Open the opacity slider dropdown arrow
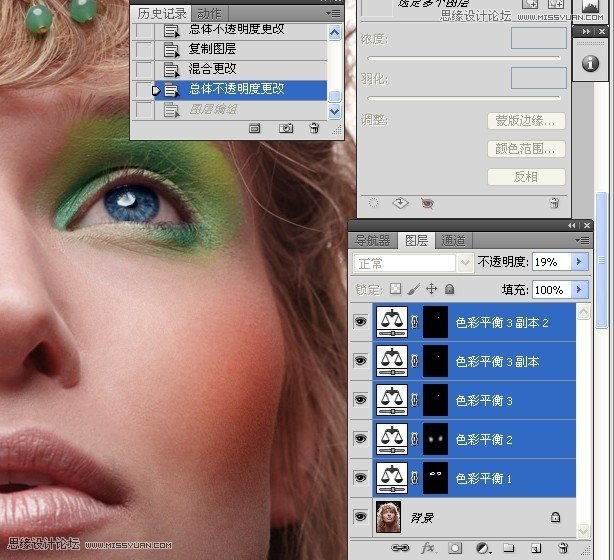Viewport: 614px width, 560px height. click(578, 262)
